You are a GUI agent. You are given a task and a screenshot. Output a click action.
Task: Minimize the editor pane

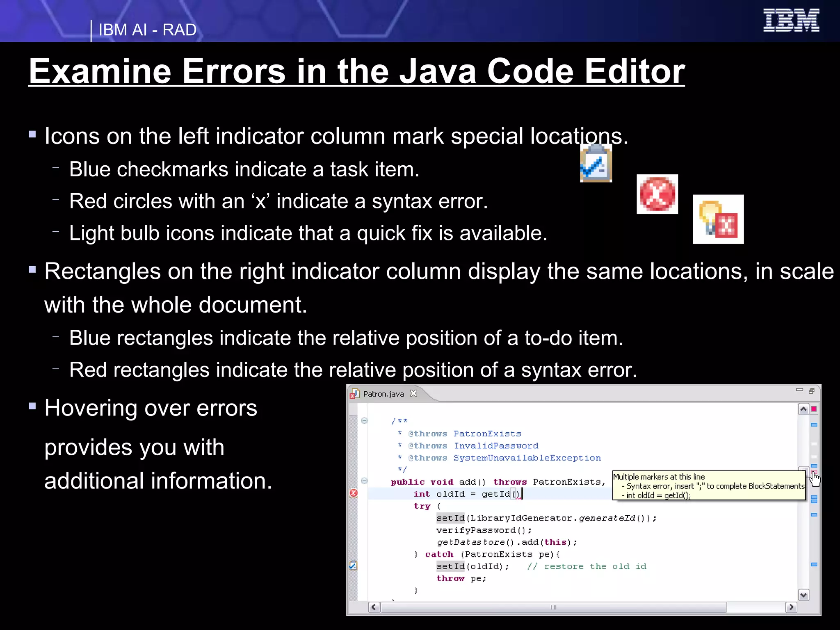pos(799,390)
